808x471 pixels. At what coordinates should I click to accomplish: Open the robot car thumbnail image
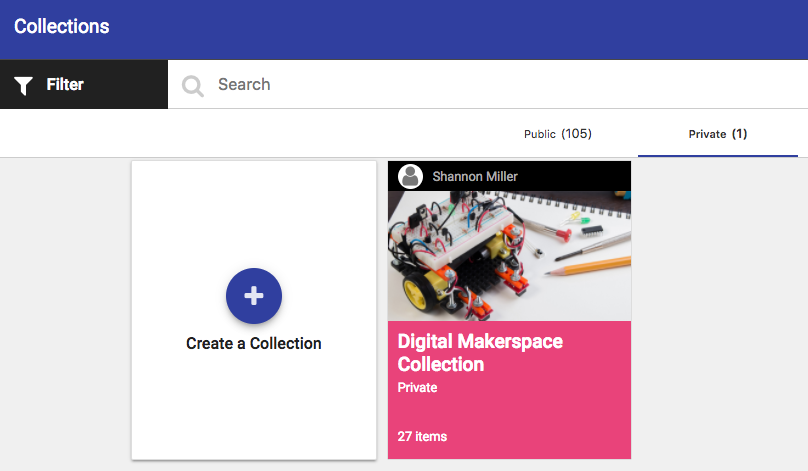point(509,255)
